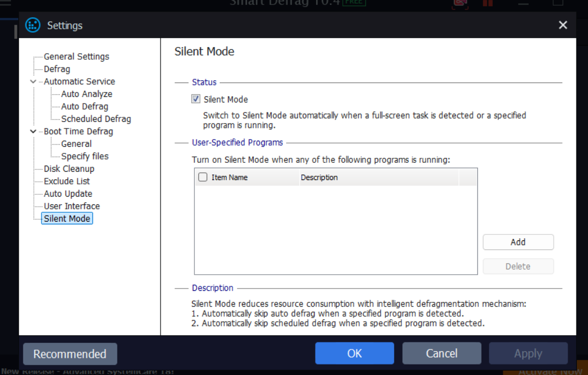Screen dimensions: 588x375
Task: Toggle the select-all checkbox beside Item Name
Action: [203, 177]
